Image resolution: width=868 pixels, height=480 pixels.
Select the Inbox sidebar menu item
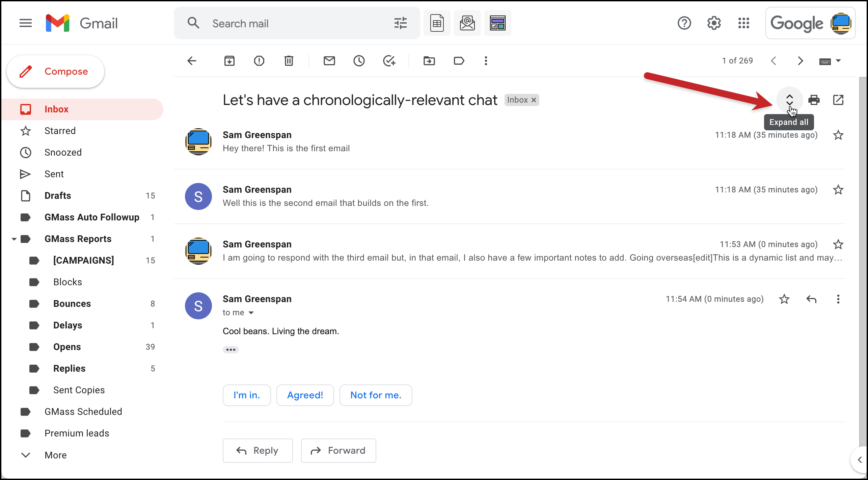pos(56,109)
